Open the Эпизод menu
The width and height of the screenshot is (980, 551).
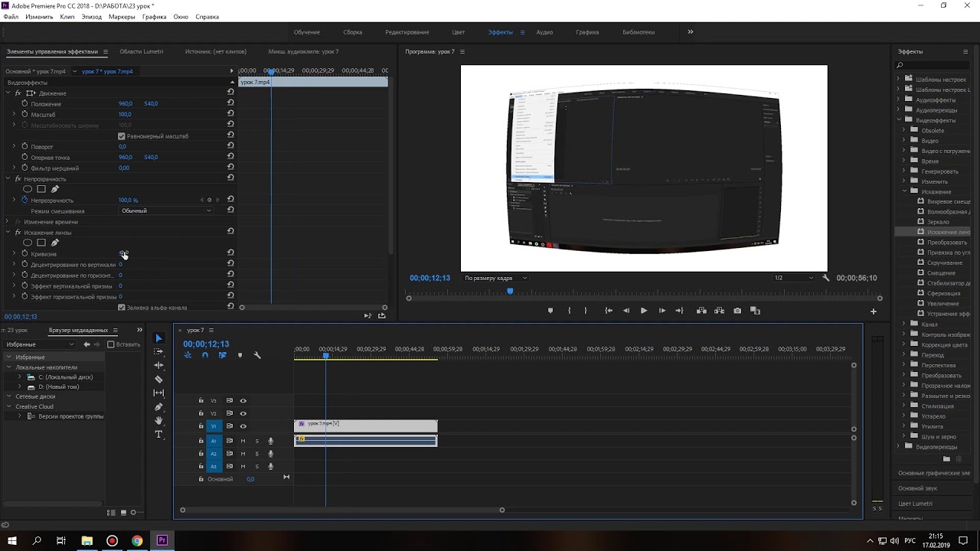(91, 17)
